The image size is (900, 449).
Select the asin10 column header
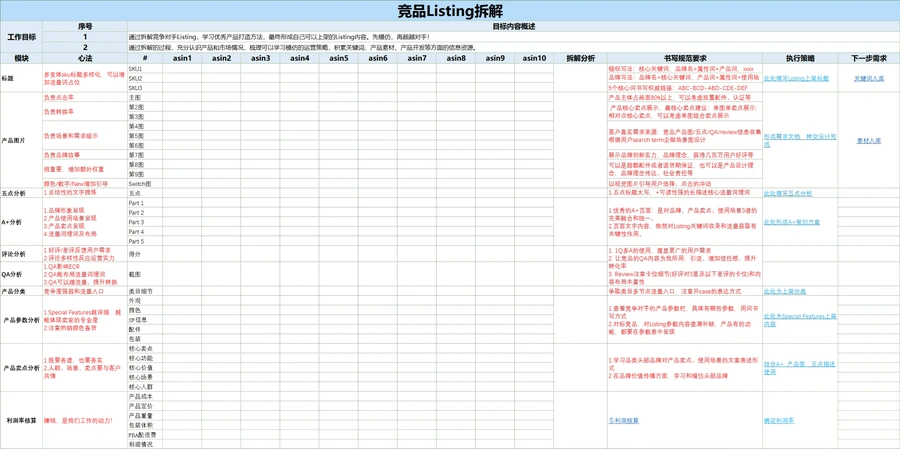[534, 58]
